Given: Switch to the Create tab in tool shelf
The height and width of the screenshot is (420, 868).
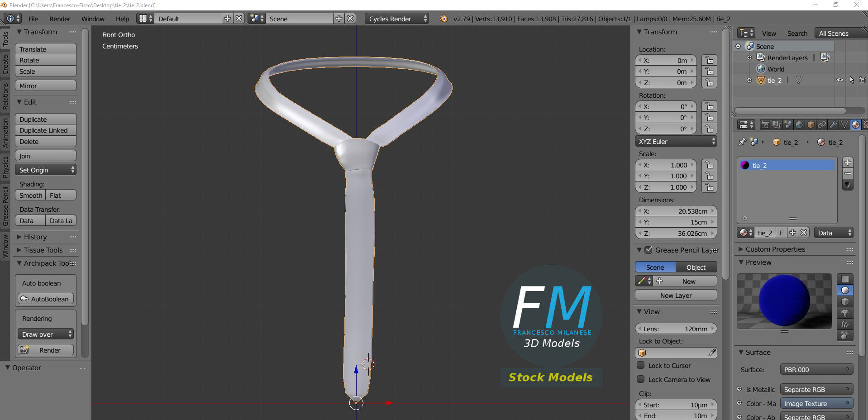Looking at the screenshot, I should (x=5, y=65).
